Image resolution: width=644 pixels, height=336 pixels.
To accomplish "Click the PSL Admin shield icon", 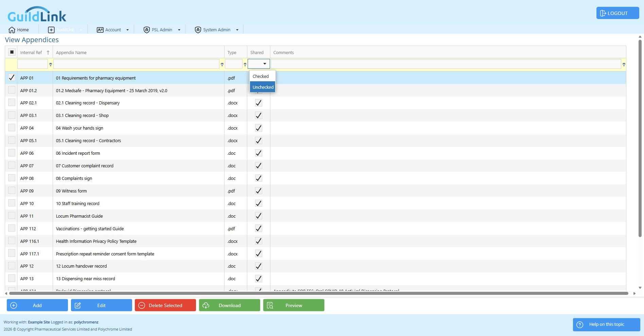I will coord(146,30).
